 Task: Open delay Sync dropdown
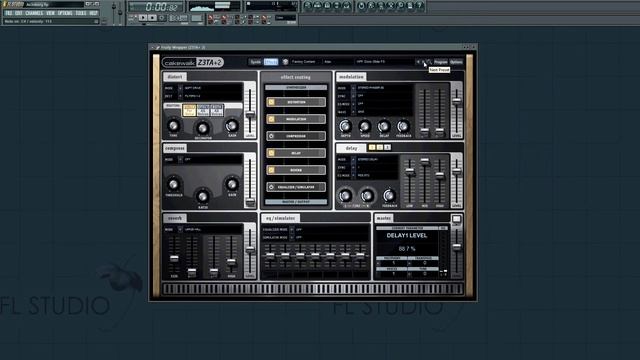tap(353, 167)
